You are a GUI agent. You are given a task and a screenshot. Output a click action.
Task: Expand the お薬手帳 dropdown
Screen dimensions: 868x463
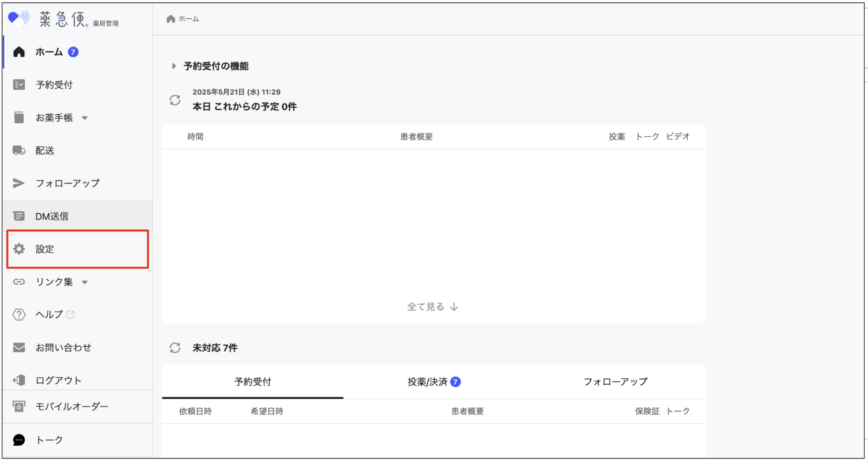tap(85, 118)
